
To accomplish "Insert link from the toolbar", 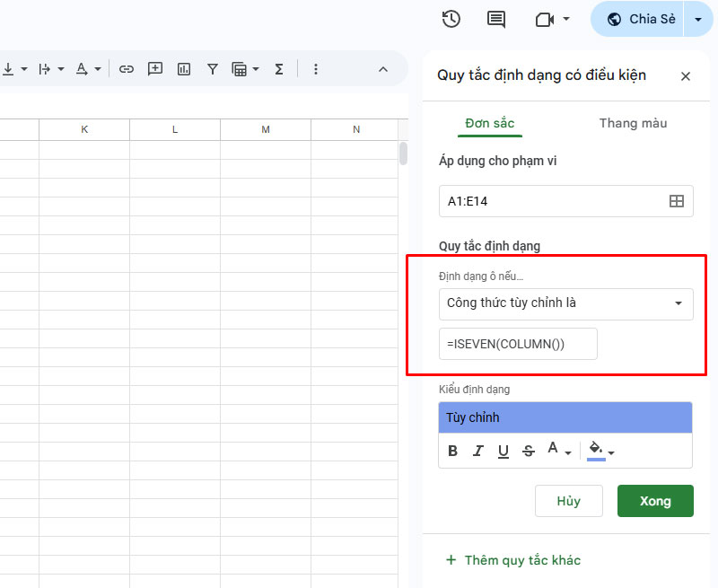I will 127,68.
